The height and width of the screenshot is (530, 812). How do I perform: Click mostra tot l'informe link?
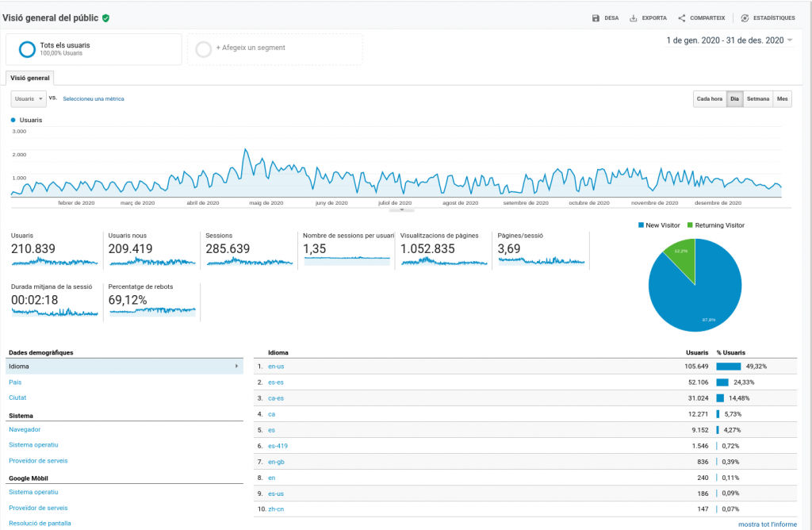767,524
